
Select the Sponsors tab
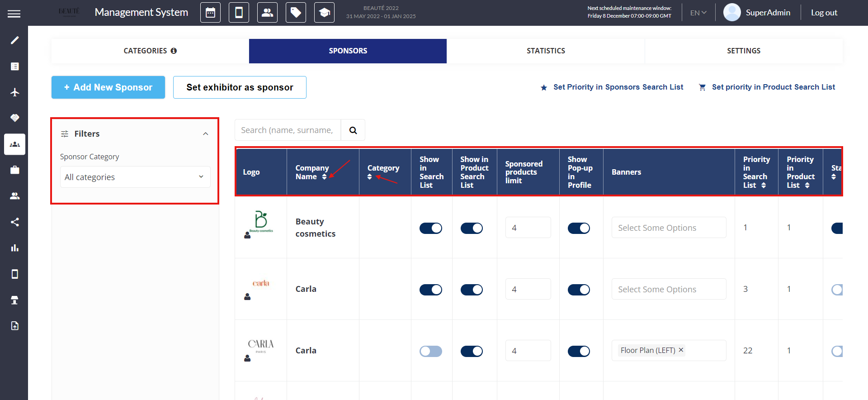348,51
